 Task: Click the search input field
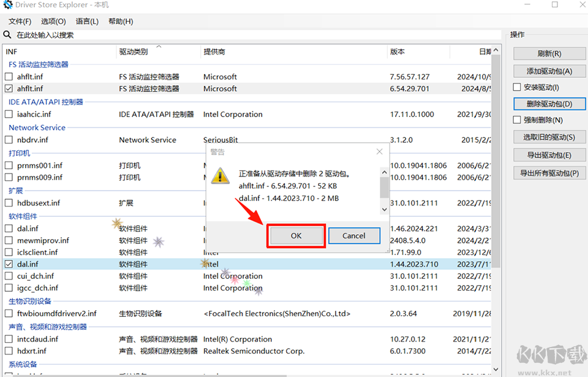[x=258, y=35]
